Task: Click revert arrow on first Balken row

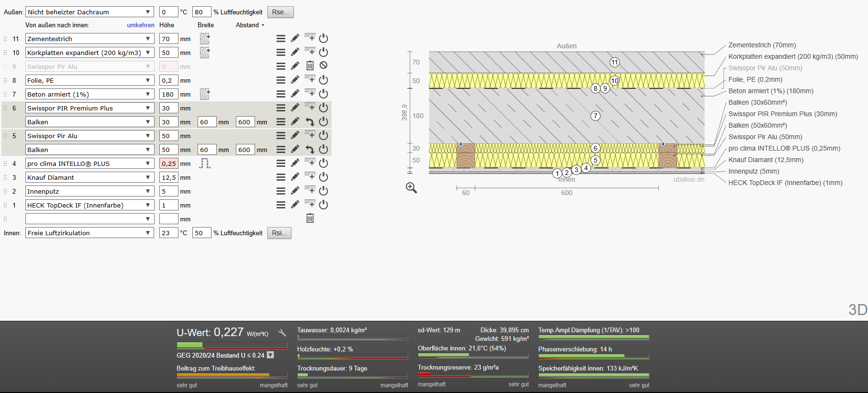Action: [310, 122]
